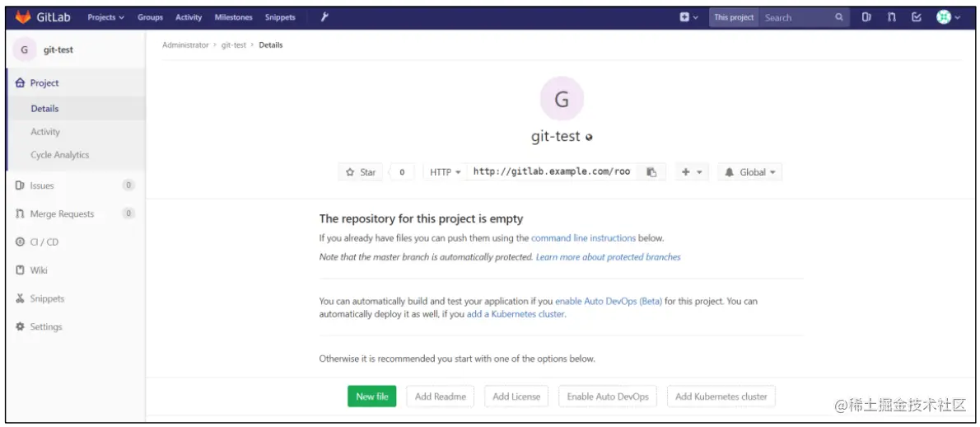Open Learn more about protected branches link
The image size is (980, 427).
point(608,257)
